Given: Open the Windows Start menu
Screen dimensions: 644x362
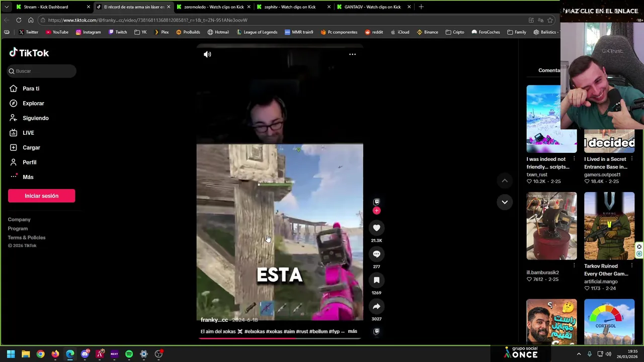Looking at the screenshot, I should tap(11, 354).
